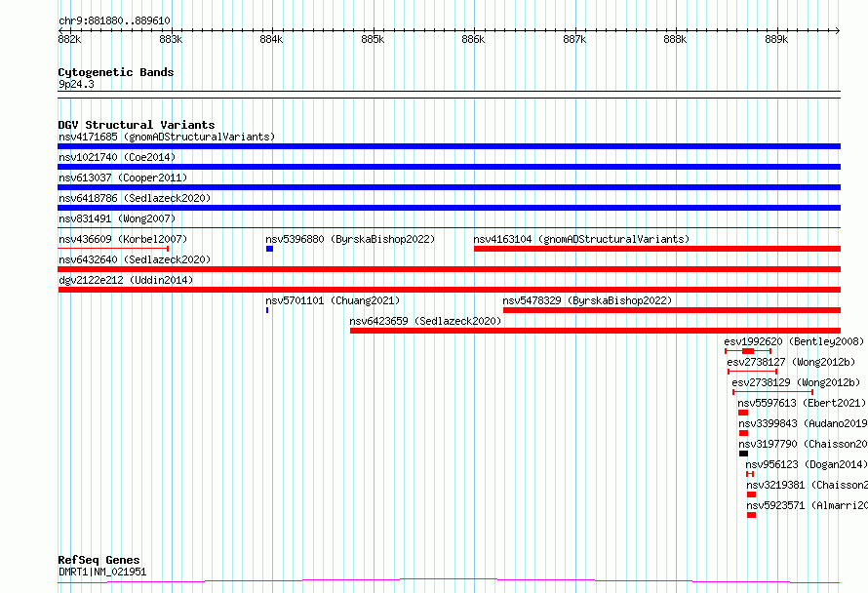868x593 pixels.
Task: Select the red nsv5923571 feature block
Action: (x=751, y=515)
